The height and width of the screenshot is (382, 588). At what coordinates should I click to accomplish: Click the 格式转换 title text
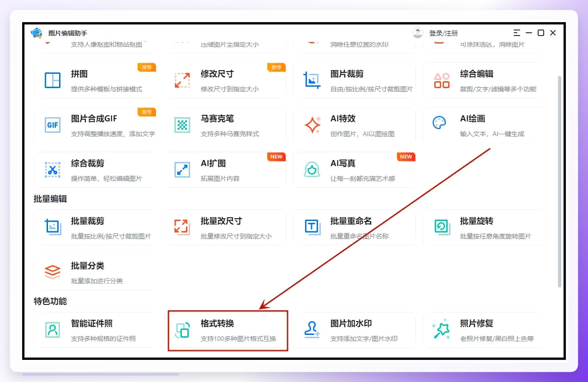tap(217, 323)
